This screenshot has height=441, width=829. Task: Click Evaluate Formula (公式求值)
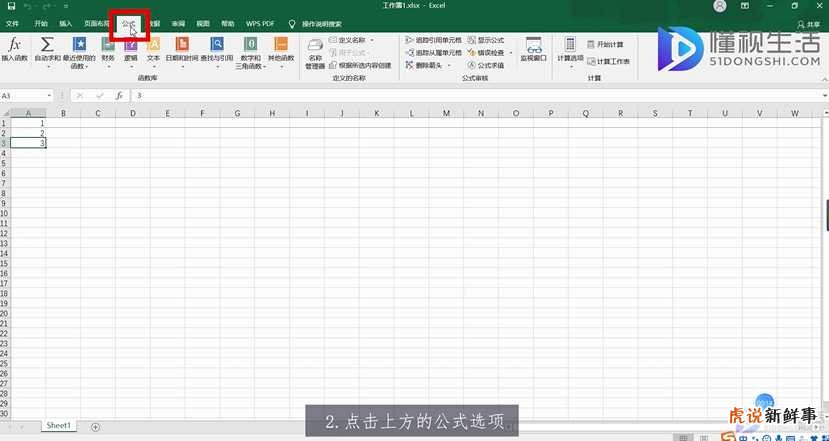point(486,66)
